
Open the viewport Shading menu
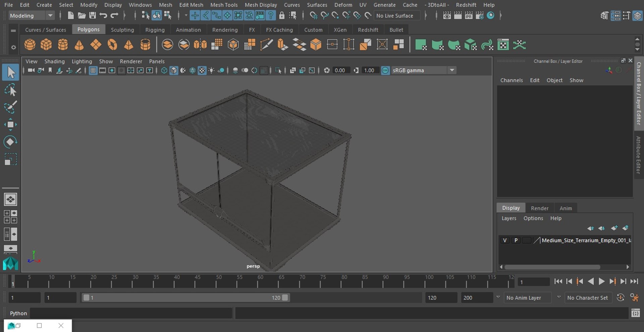54,61
